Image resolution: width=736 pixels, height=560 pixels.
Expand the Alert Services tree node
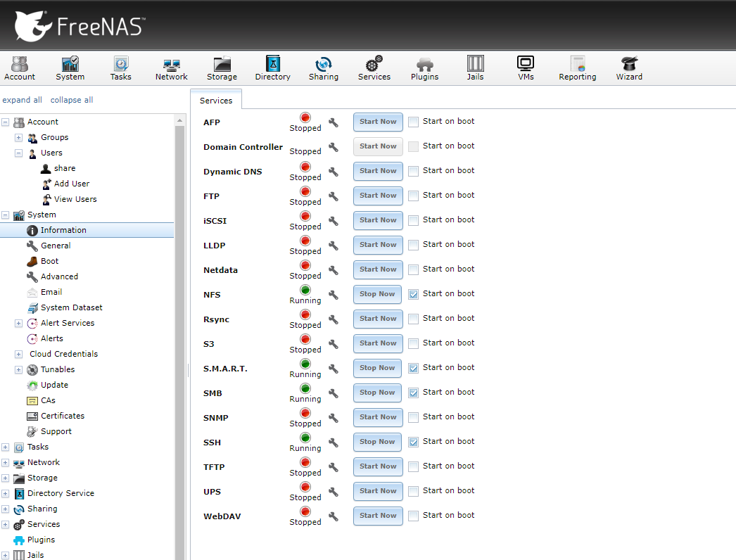coord(18,324)
